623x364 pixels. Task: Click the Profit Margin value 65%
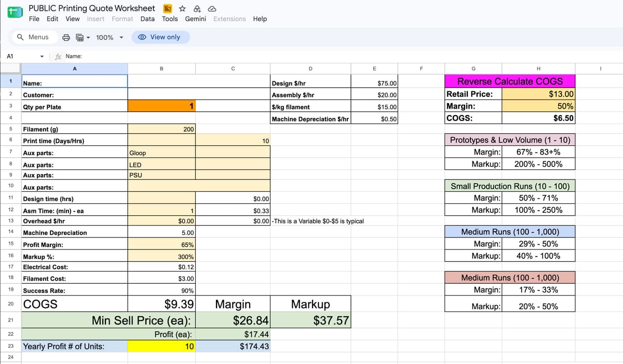click(161, 245)
